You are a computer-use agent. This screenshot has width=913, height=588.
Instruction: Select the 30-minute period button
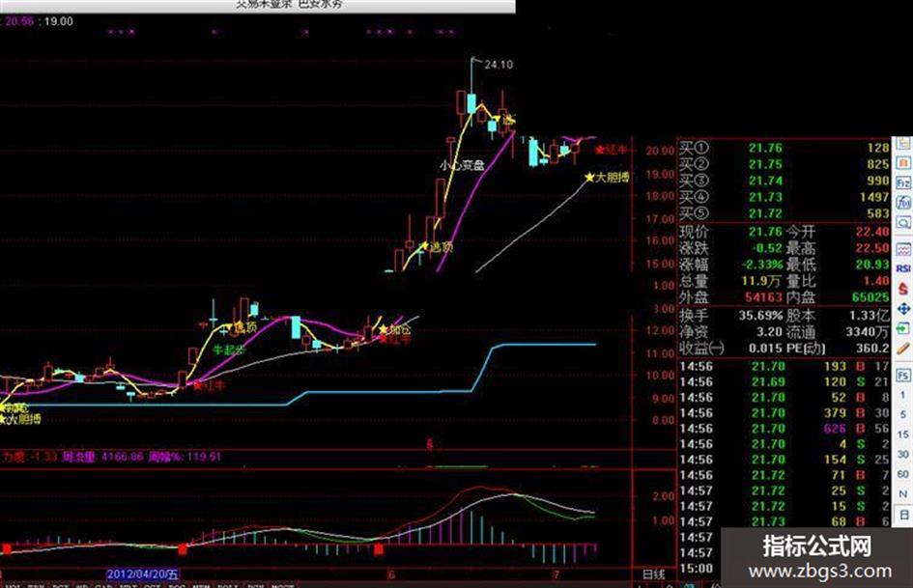coord(903,454)
